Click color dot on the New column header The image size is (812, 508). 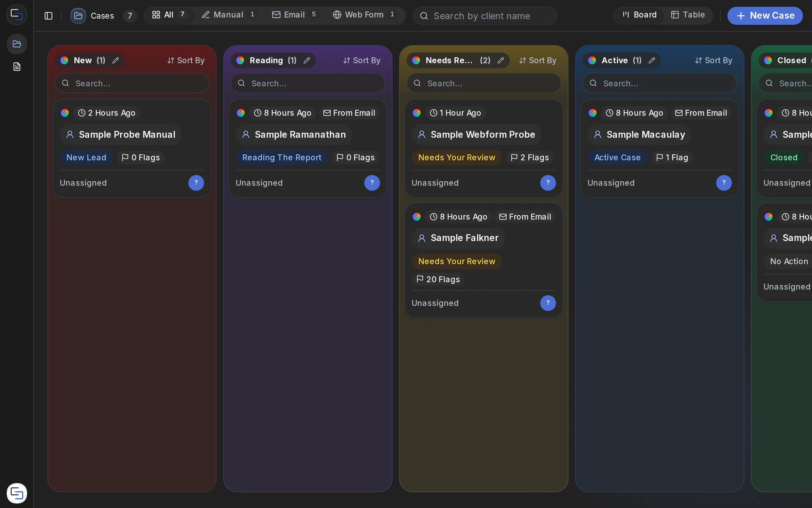(64, 60)
